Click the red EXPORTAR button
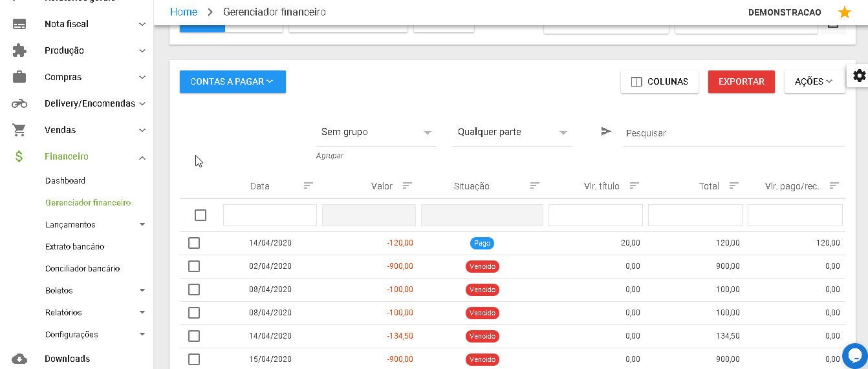Image resolution: width=868 pixels, height=369 pixels. [x=741, y=82]
